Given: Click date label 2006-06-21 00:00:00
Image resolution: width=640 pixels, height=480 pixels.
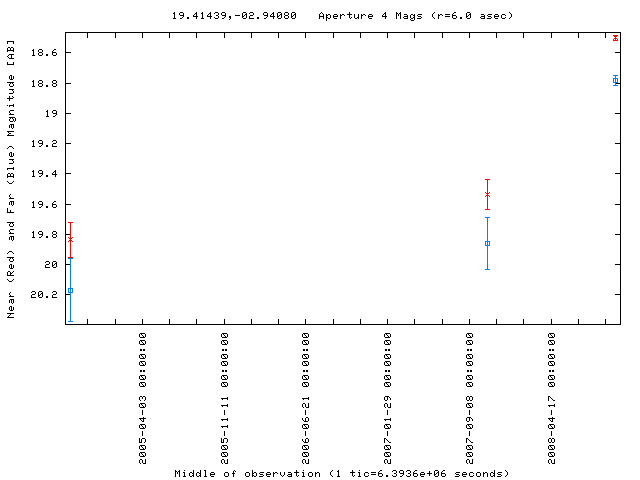Looking at the screenshot, I should click(306, 398).
